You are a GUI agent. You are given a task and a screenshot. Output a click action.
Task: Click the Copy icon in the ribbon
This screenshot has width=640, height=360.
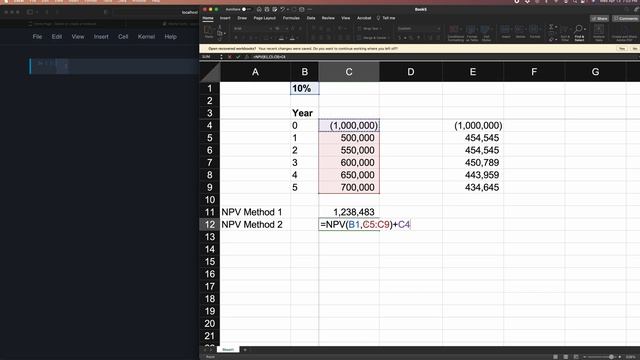220,33
